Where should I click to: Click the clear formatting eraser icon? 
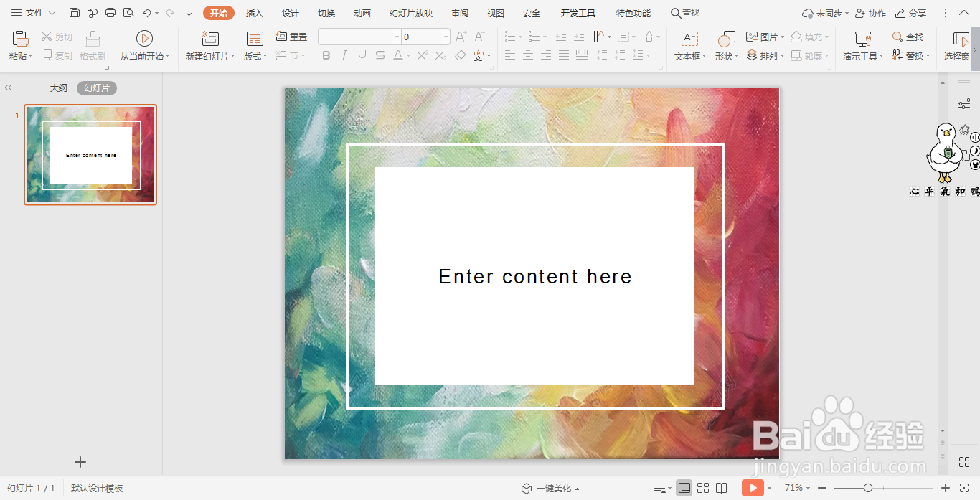click(461, 55)
